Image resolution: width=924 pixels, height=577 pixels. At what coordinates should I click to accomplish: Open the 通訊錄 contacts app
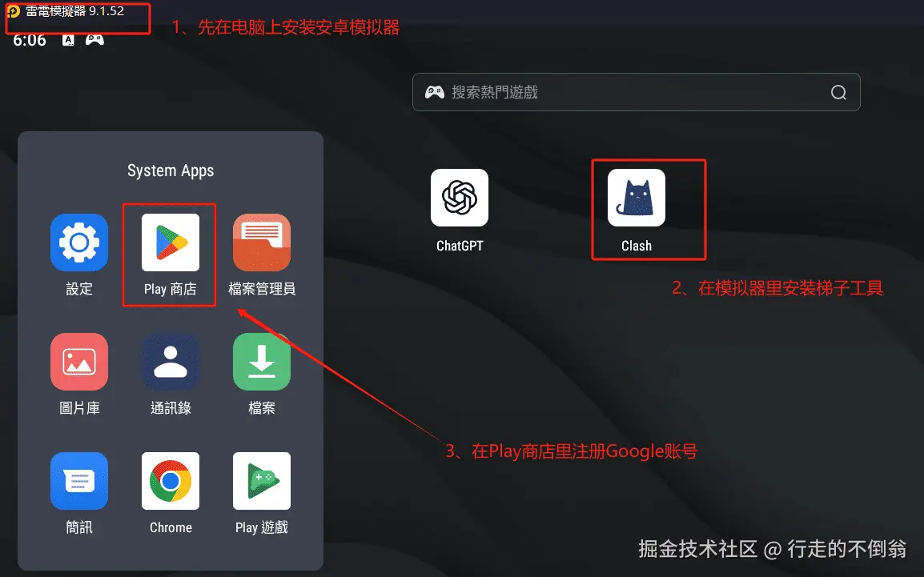(x=169, y=362)
